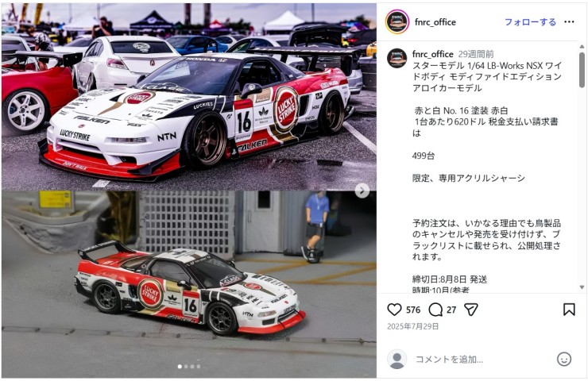The height and width of the screenshot is (381, 588).
Task: Select the second carousel dot indicator
Action: (186, 367)
